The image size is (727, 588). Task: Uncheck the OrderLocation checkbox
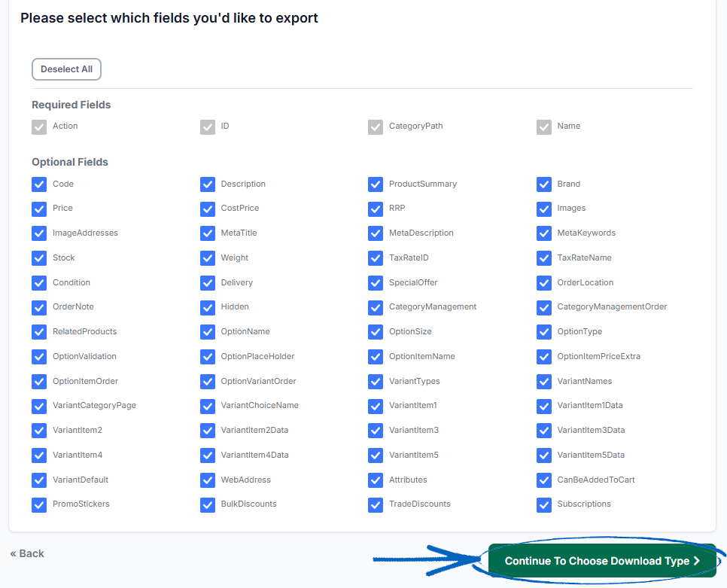coord(544,283)
